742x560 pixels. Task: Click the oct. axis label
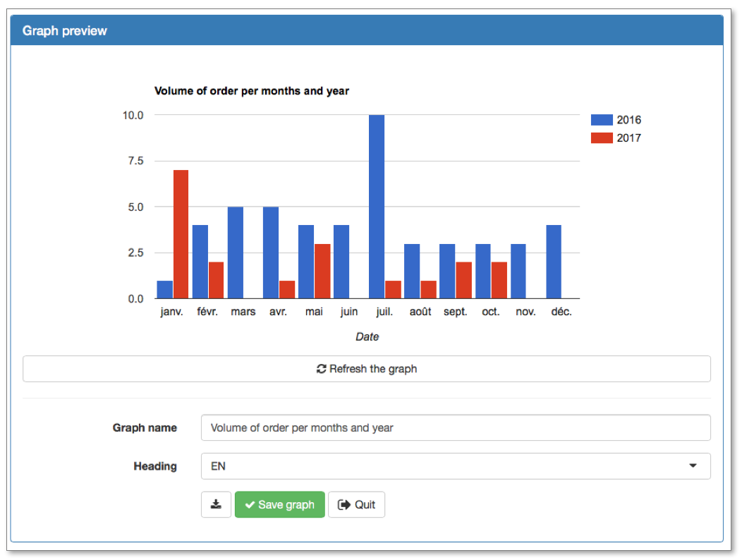(x=491, y=312)
